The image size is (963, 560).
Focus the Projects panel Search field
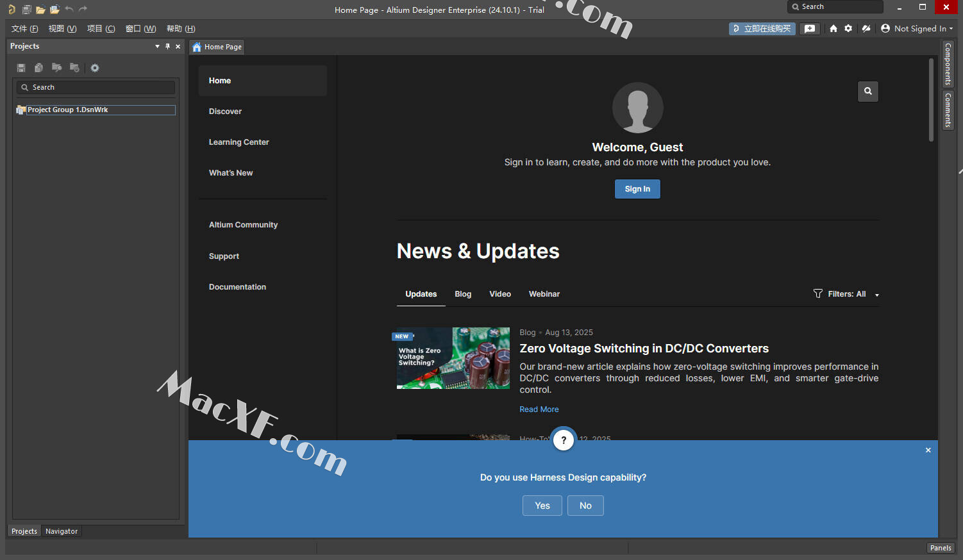(x=96, y=87)
